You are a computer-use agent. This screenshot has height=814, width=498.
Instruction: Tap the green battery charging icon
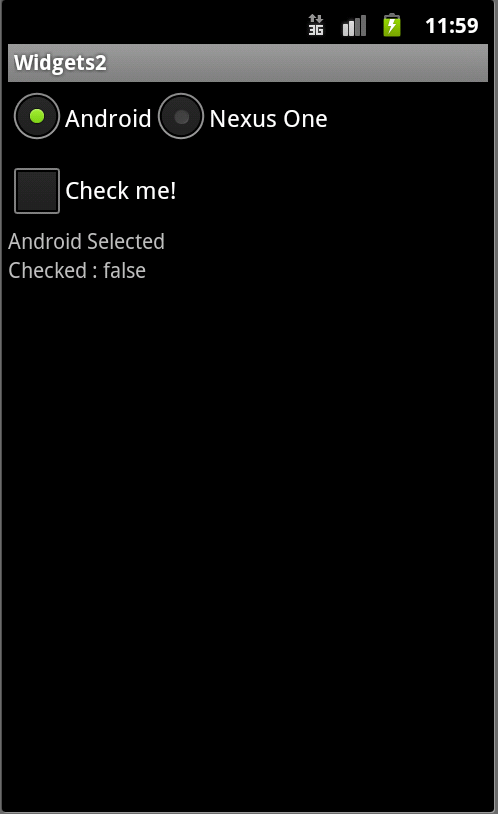pos(392,25)
